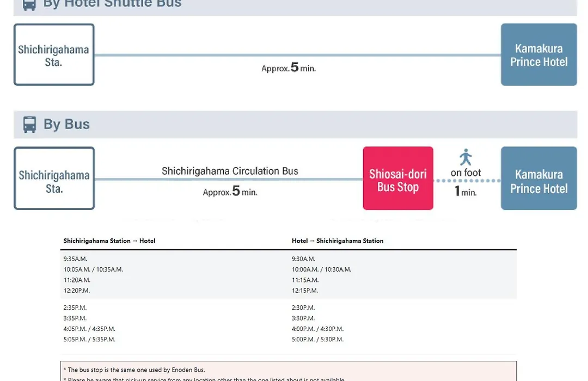Click the 2:35P.M. timetable entry
This screenshot has height=381, width=588.
75,308
